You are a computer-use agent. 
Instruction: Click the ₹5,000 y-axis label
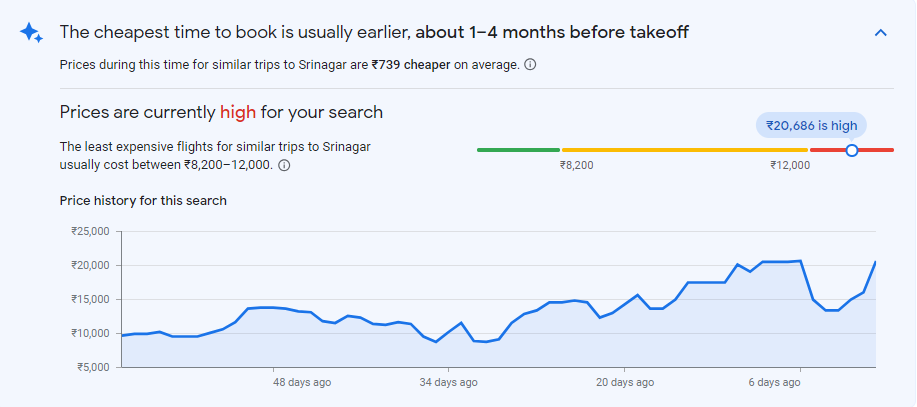click(x=93, y=367)
